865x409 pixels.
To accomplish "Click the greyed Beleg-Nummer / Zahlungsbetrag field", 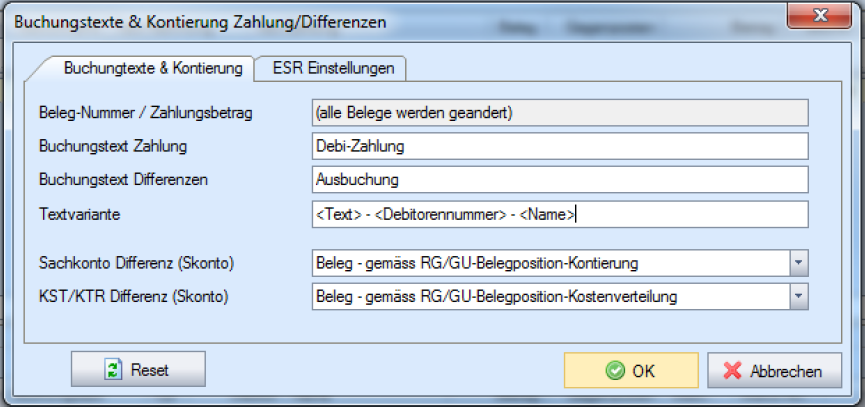I will [559, 113].
